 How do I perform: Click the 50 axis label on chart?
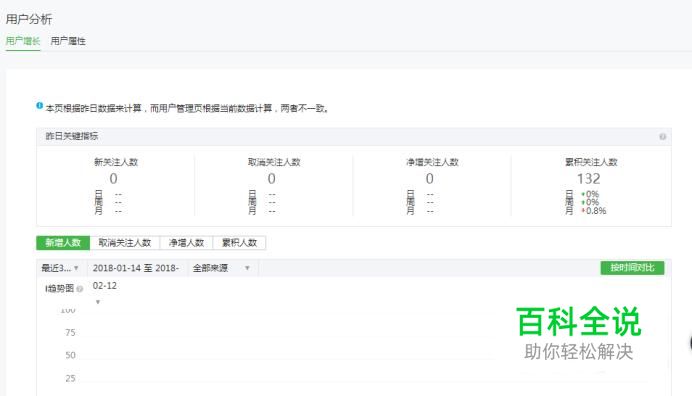click(x=70, y=355)
